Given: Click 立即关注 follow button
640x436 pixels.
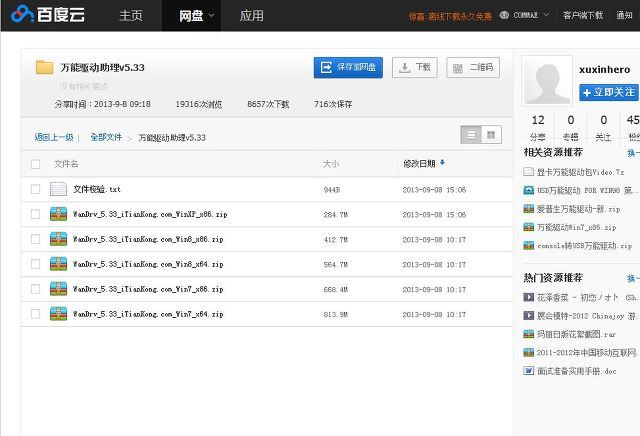Looking at the screenshot, I should point(609,92).
